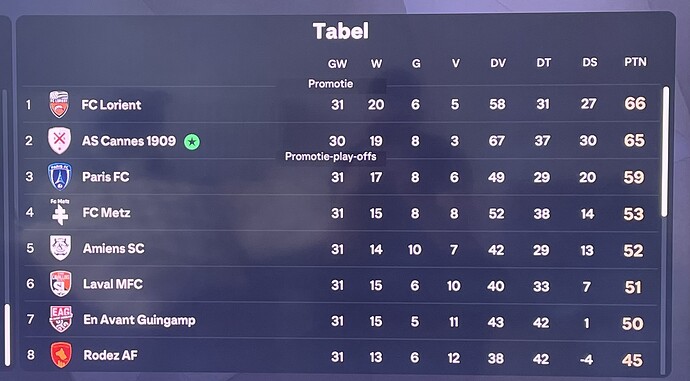Select the Rodez AF team row

[341, 355]
